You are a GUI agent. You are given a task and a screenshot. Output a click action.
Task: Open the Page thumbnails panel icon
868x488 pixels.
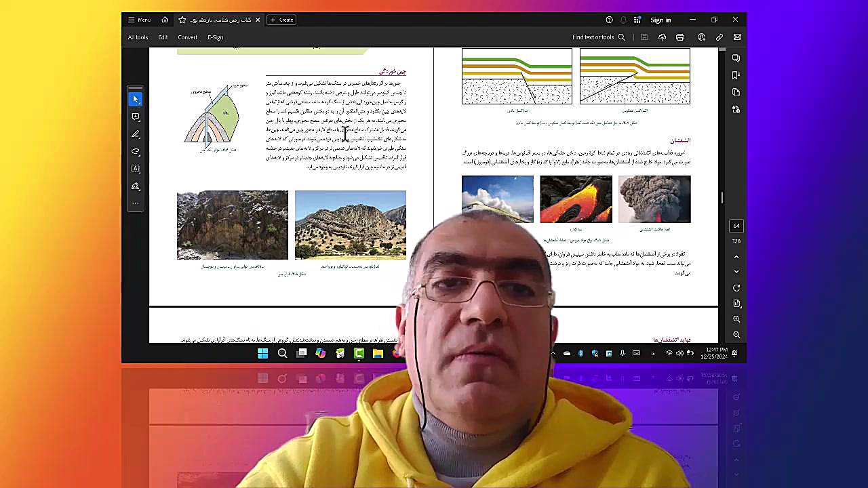click(x=736, y=92)
